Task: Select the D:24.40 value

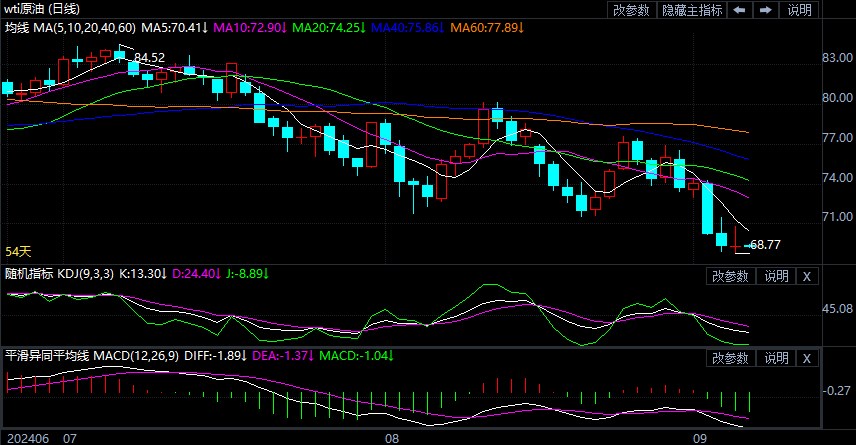Action: point(197,274)
